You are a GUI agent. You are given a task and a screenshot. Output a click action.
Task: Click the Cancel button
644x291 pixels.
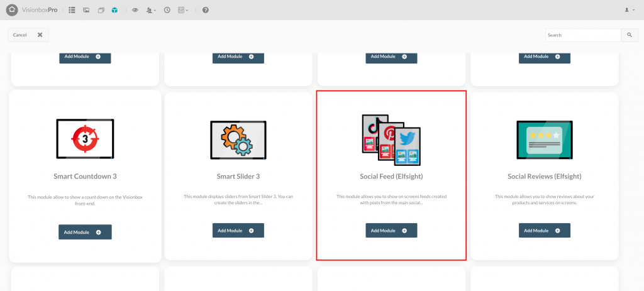(x=28, y=35)
